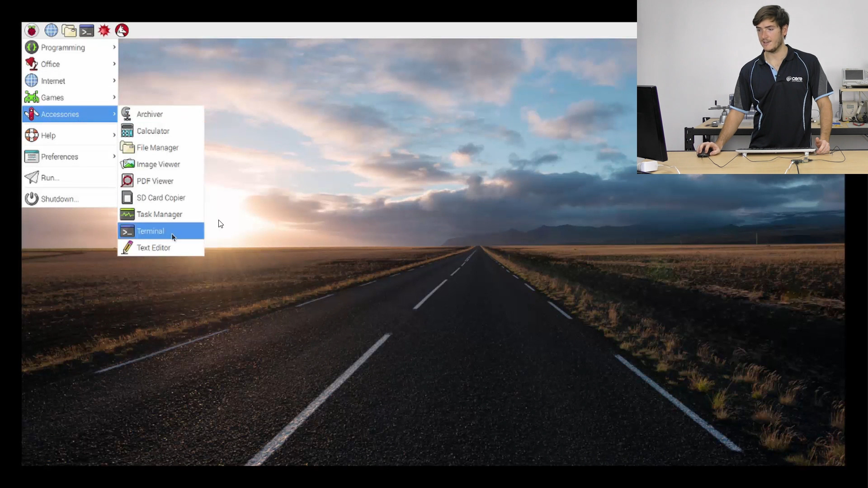This screenshot has height=488, width=868.
Task: Open the PDF Viewer
Action: (155, 181)
